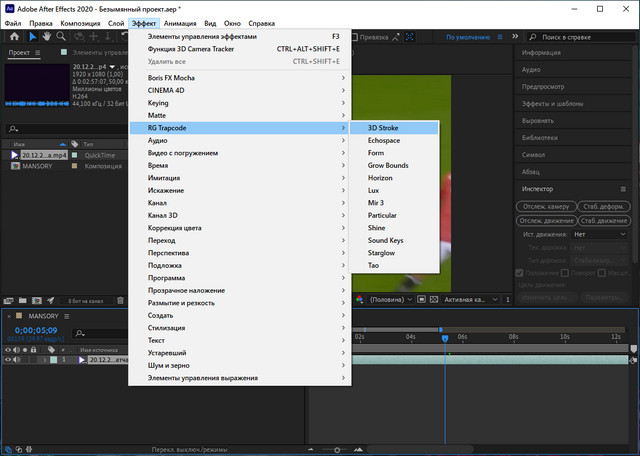
Task: Select the Hand tool
Action: pyautogui.click(x=46, y=36)
